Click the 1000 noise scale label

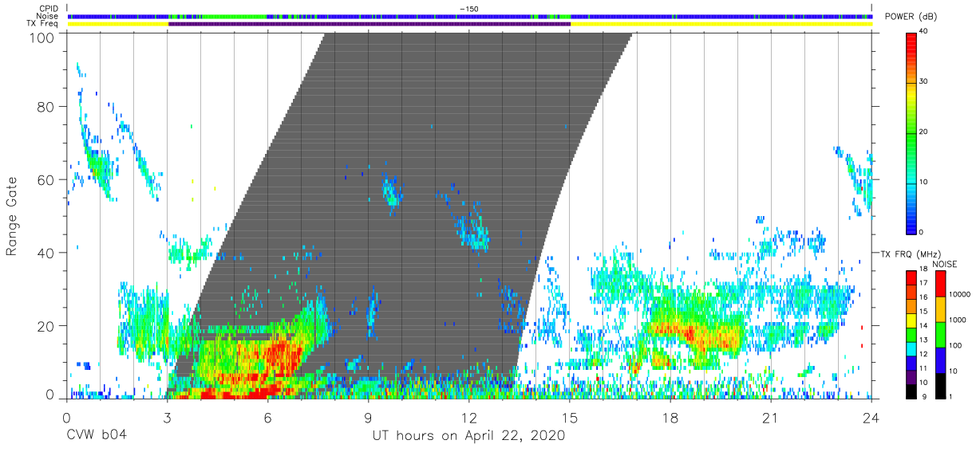957,320
